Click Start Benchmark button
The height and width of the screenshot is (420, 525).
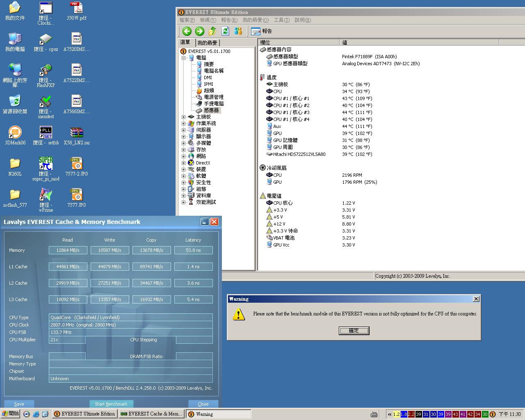(x=111, y=404)
